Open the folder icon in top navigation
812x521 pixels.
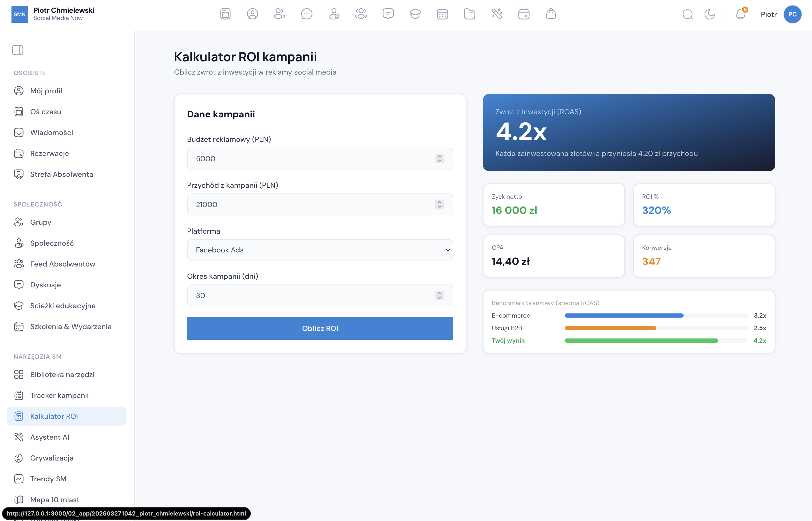(x=469, y=14)
